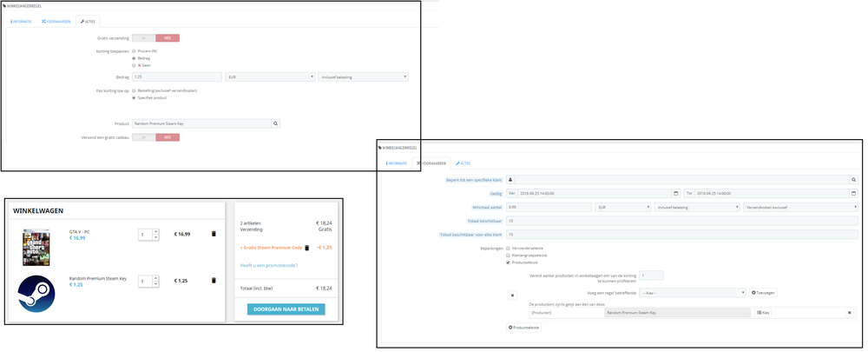Screen dimensions: 868x352
Task: Open Voorwaarden tab in the Acties panel
Action: (56, 22)
